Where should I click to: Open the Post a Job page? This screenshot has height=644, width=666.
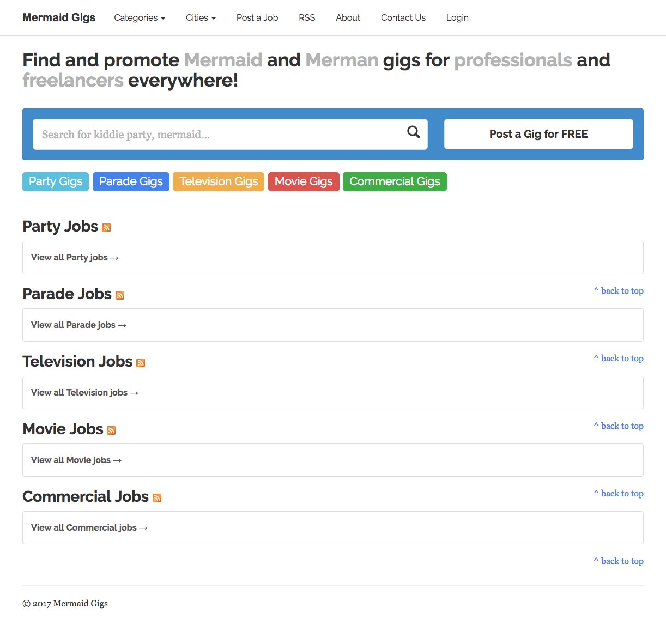tap(257, 17)
